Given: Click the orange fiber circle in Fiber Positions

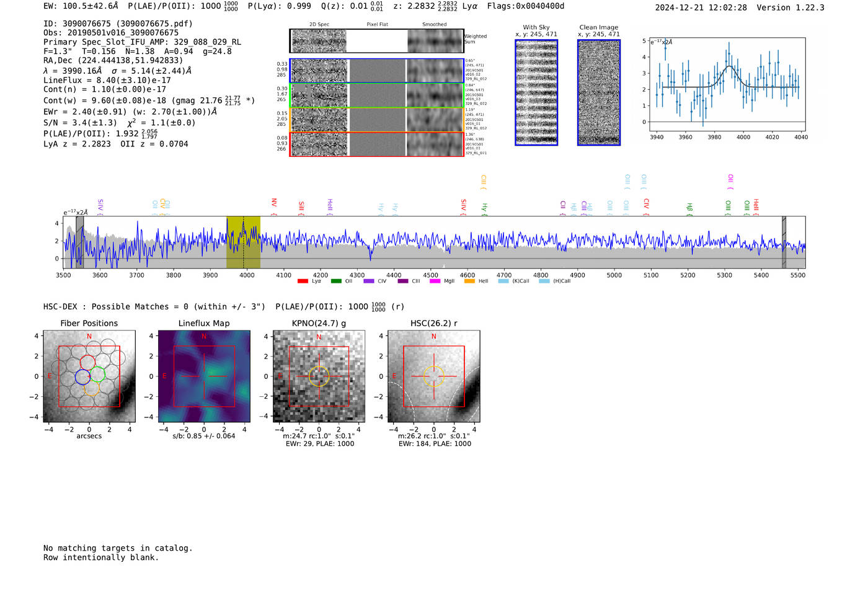Looking at the screenshot, I should pyautogui.click(x=91, y=389).
